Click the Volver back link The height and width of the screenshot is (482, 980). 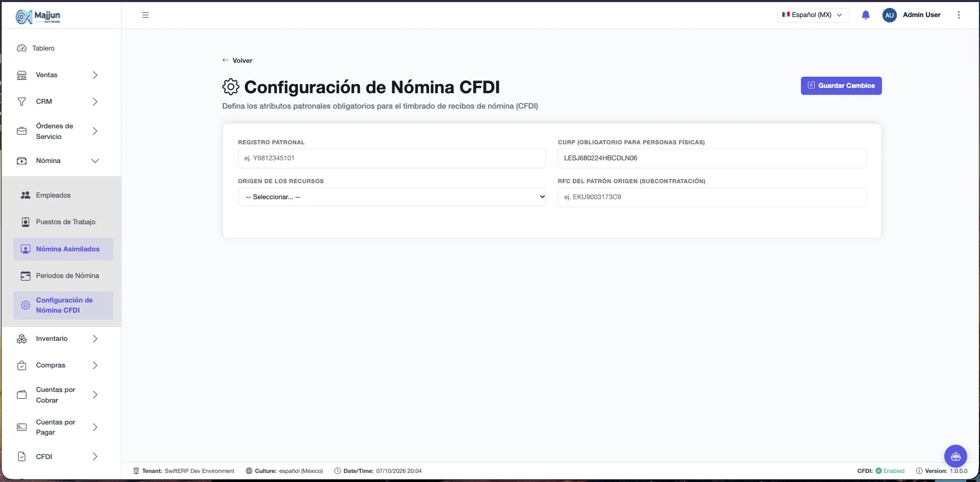click(238, 61)
